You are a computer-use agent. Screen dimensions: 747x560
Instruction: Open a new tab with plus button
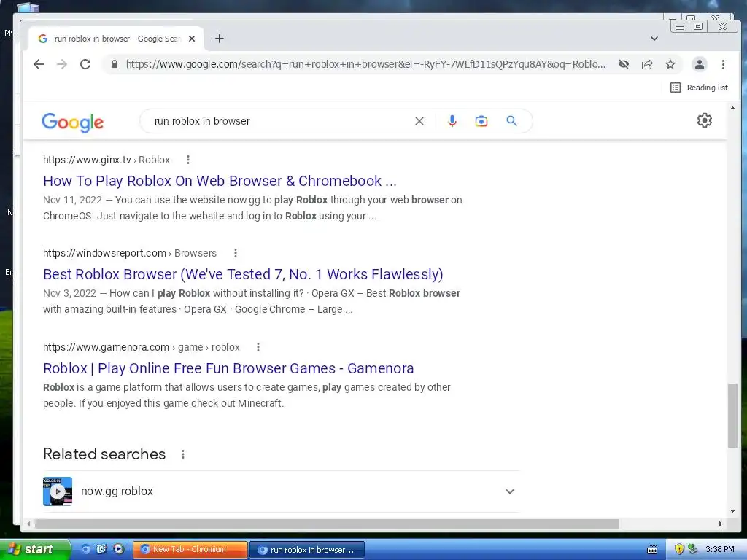[220, 39]
